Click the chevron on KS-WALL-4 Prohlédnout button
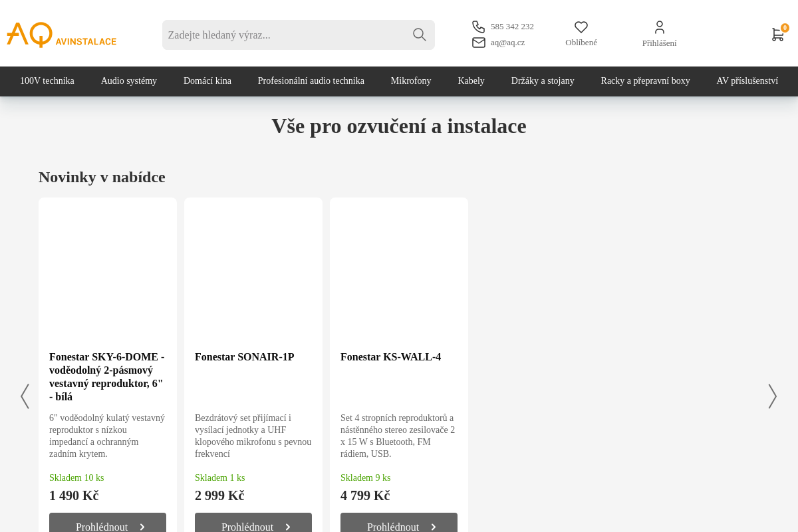 point(434,527)
